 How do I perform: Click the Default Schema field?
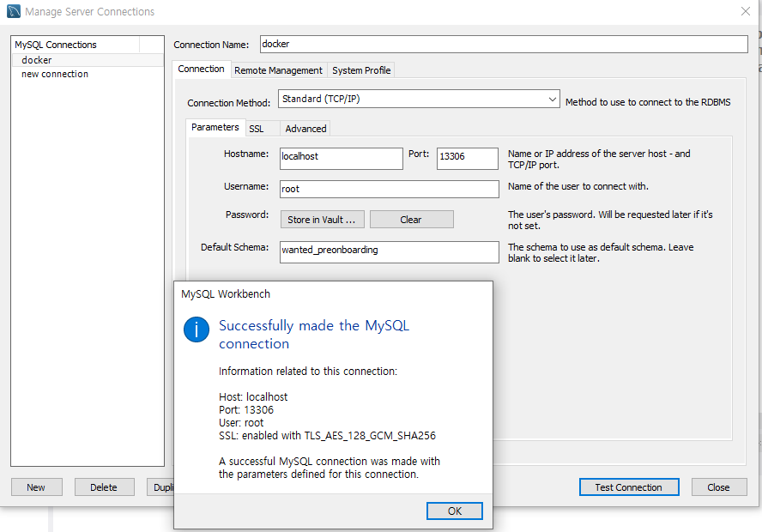(x=390, y=252)
